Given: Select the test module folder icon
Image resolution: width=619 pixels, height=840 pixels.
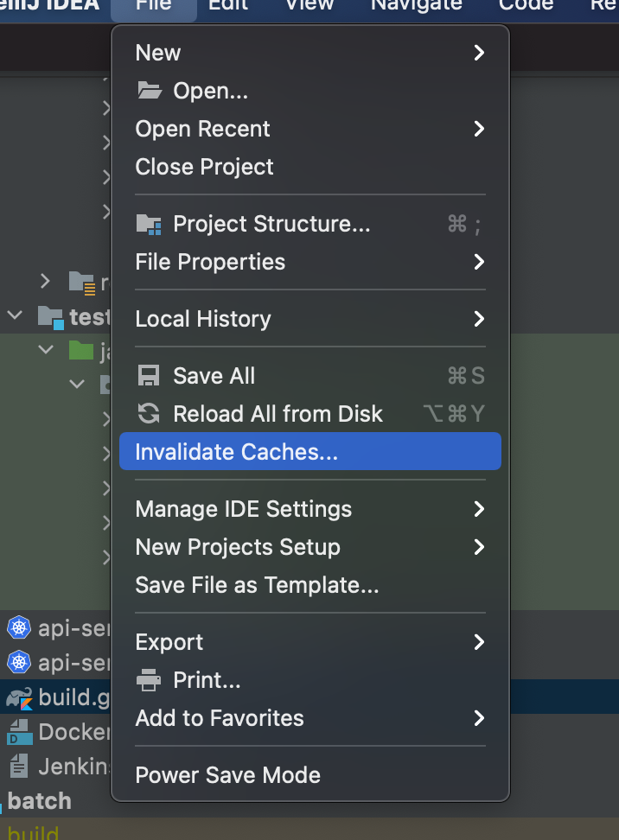Looking at the screenshot, I should (51, 317).
